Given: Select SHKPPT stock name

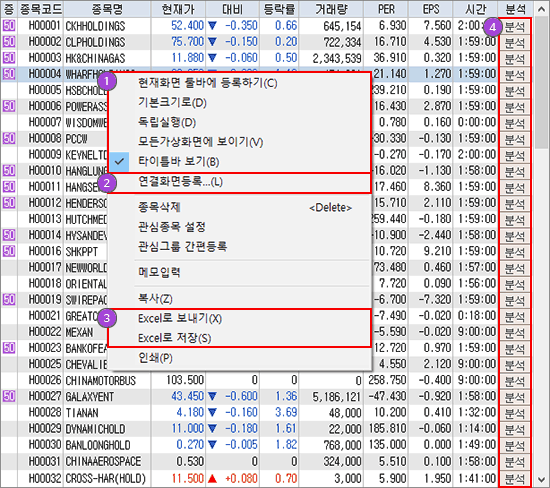Looking at the screenshot, I should (x=81, y=252).
